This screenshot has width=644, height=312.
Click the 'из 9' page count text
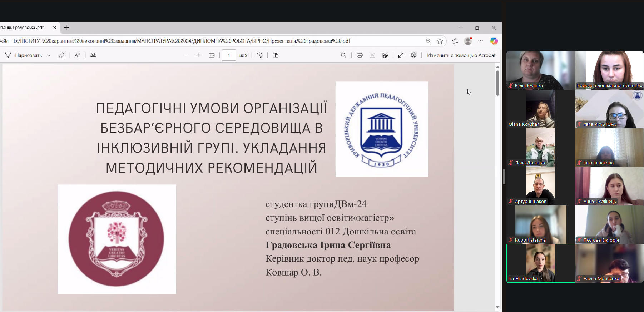(243, 55)
